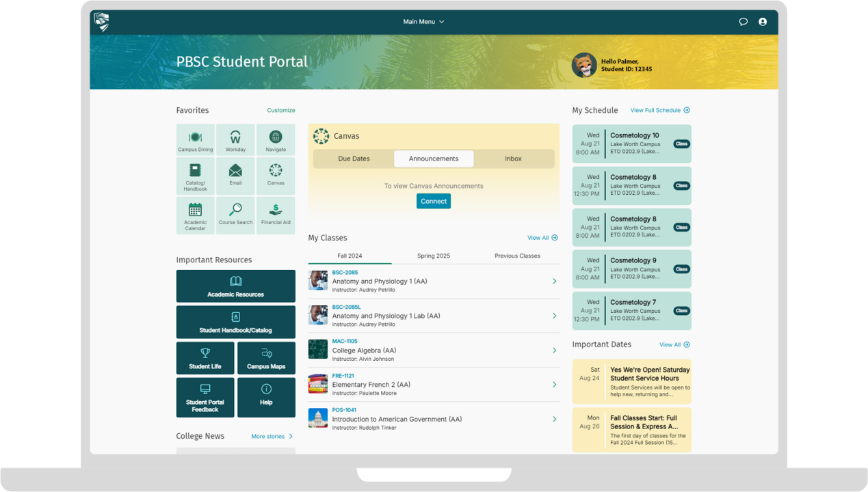Click the Navigate favorite icon
The height and width of the screenshot is (492, 868).
pyautogui.click(x=276, y=140)
